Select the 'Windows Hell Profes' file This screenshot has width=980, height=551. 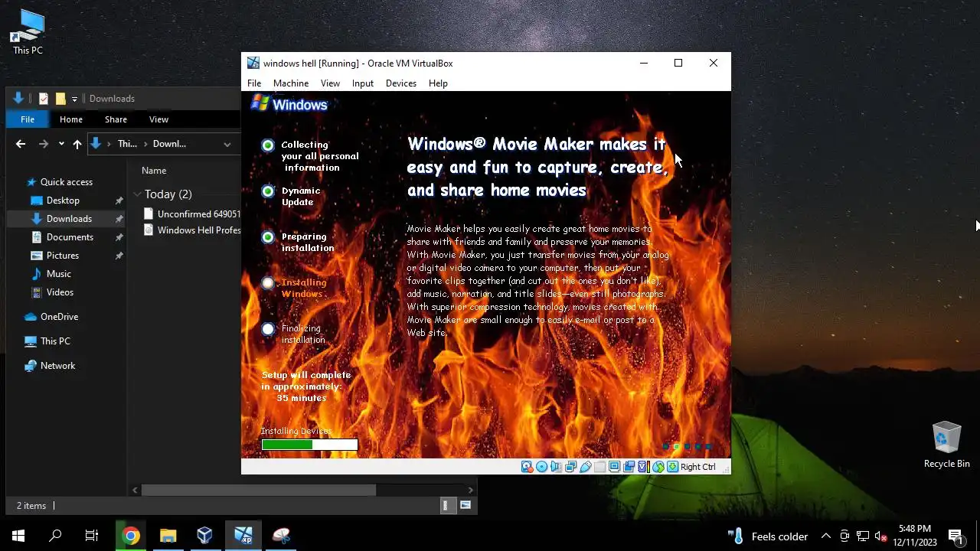pyautogui.click(x=191, y=230)
